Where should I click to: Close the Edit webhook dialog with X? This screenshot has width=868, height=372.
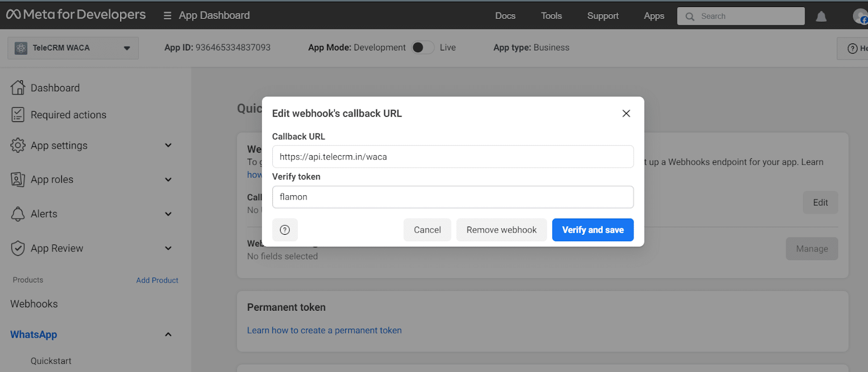[x=626, y=113]
